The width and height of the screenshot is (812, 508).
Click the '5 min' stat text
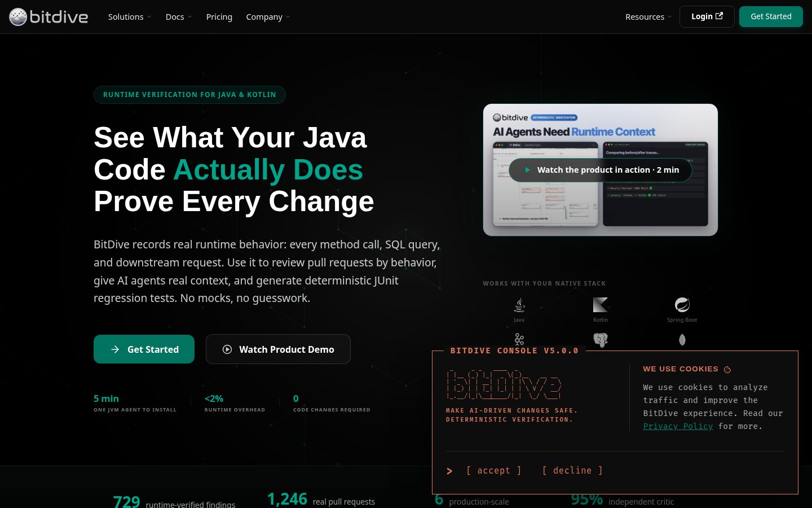[x=106, y=398]
